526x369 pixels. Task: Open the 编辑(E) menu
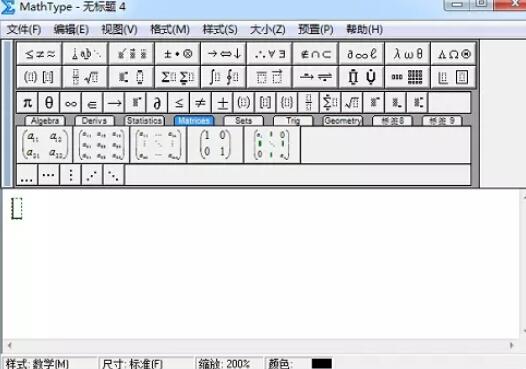tap(71, 30)
